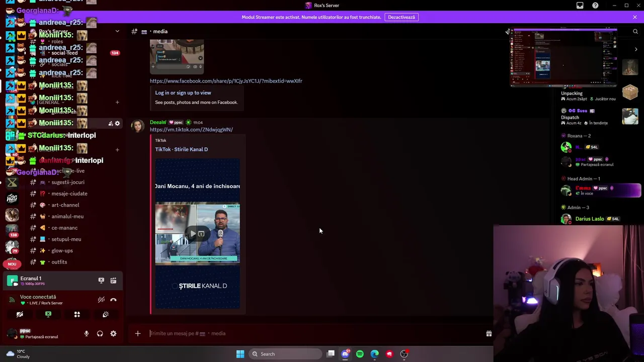Screen dimensions: 644x362
Task: Open the vm.tiktok.com link
Action: tap(191, 130)
